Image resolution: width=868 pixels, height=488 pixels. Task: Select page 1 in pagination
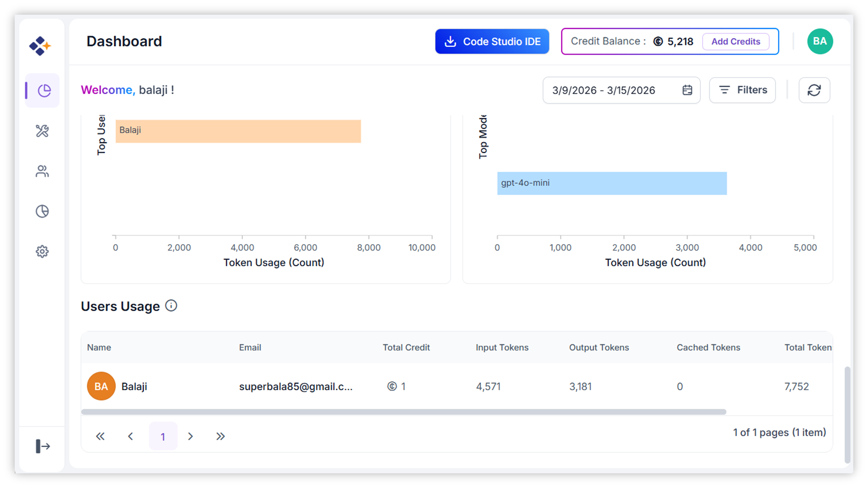click(163, 436)
